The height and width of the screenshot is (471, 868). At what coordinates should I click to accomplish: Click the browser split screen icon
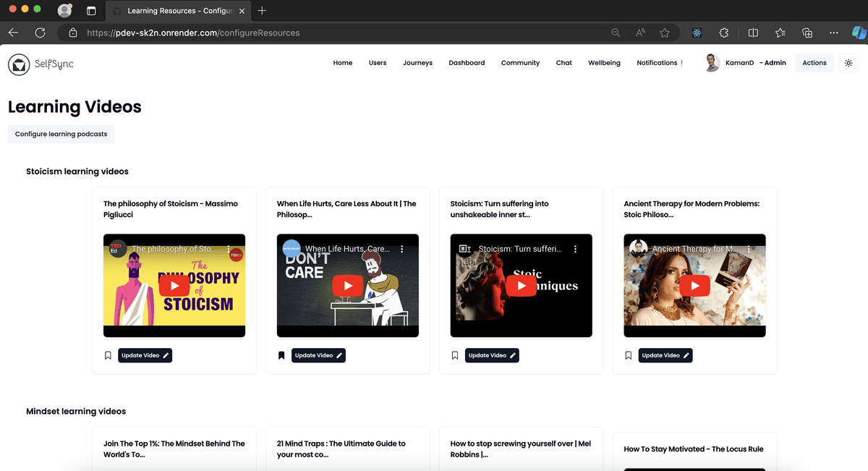click(x=753, y=33)
